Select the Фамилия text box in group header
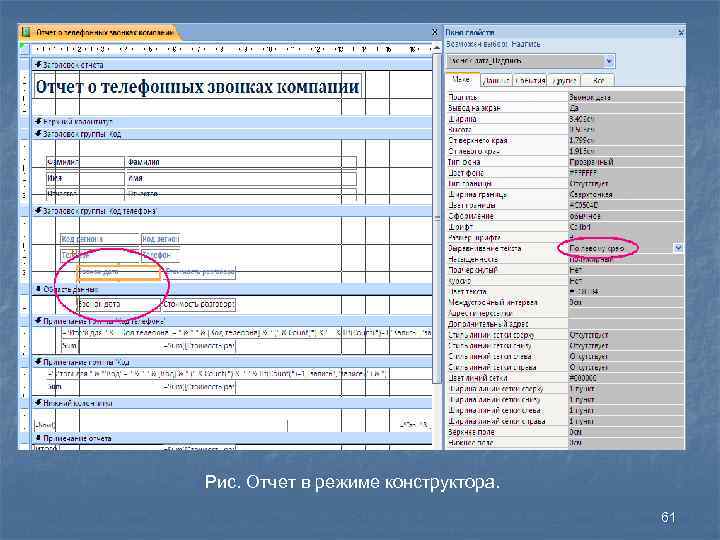 [x=241, y=162]
